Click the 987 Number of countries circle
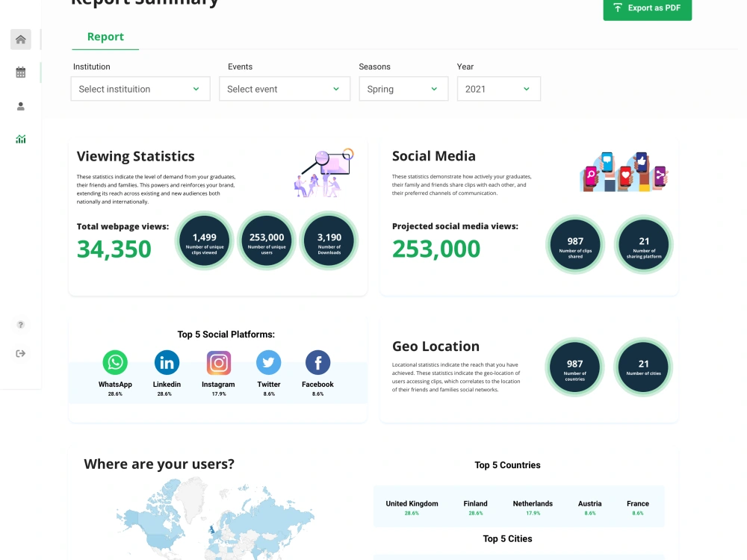Screen dimensions: 747x560 (x=574, y=367)
